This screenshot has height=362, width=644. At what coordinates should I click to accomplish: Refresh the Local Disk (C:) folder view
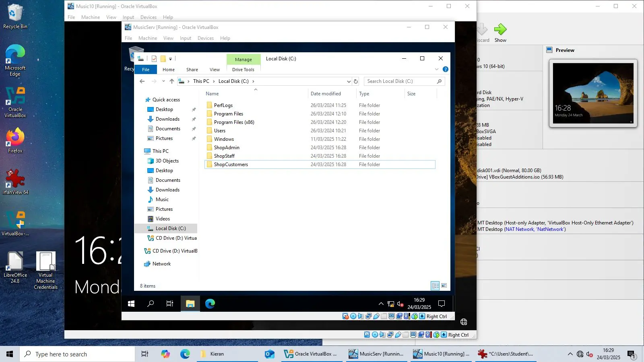[x=356, y=81]
